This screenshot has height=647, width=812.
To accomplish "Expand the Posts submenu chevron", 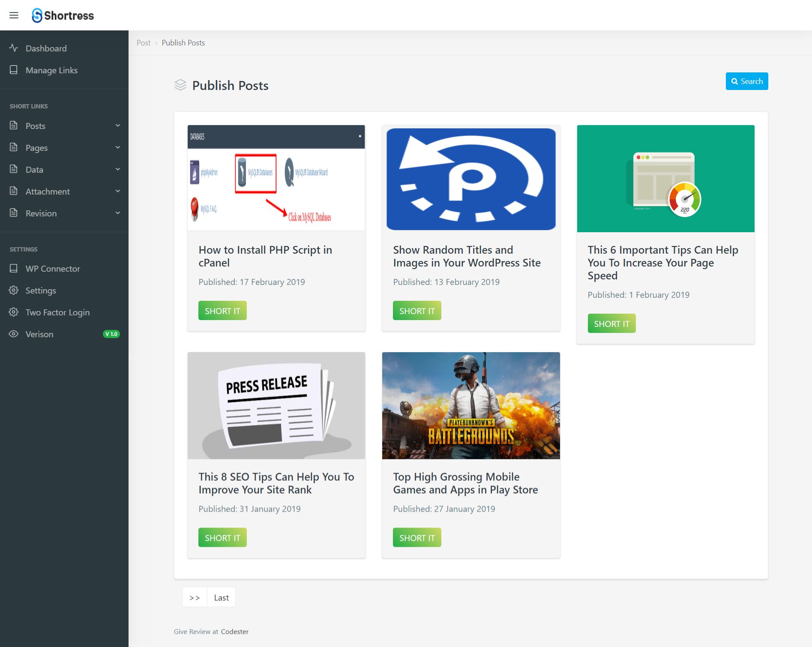I will [118, 126].
